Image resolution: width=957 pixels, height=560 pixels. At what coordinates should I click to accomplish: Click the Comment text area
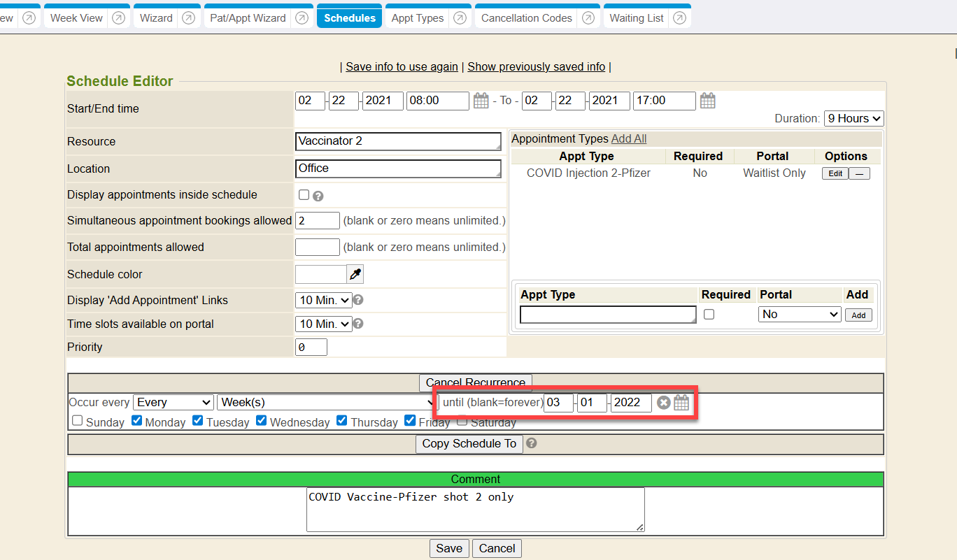475,509
